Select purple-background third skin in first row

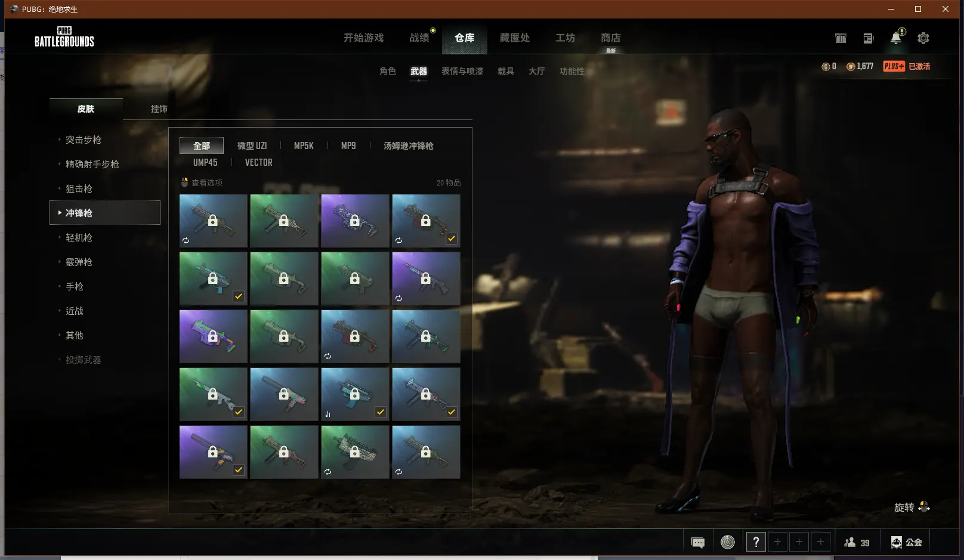(355, 221)
